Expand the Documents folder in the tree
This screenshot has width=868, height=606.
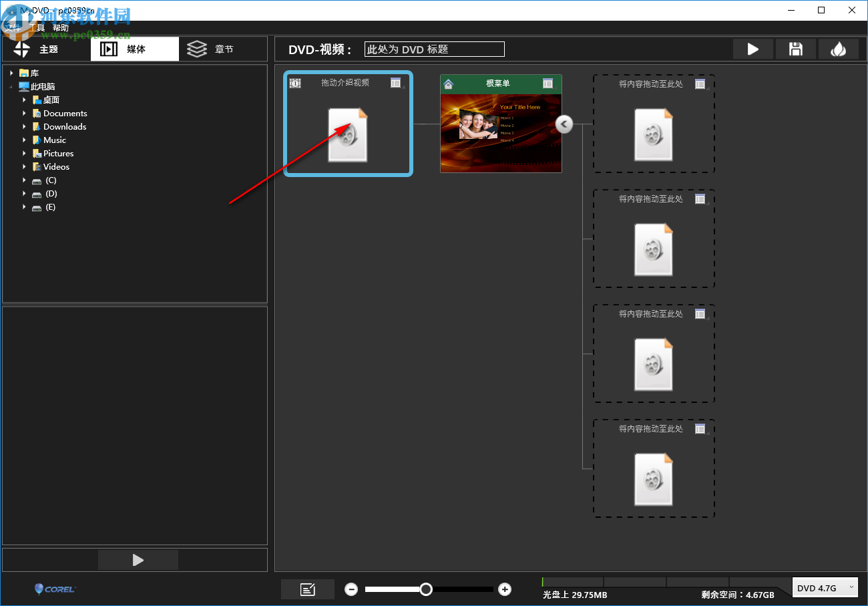24,113
